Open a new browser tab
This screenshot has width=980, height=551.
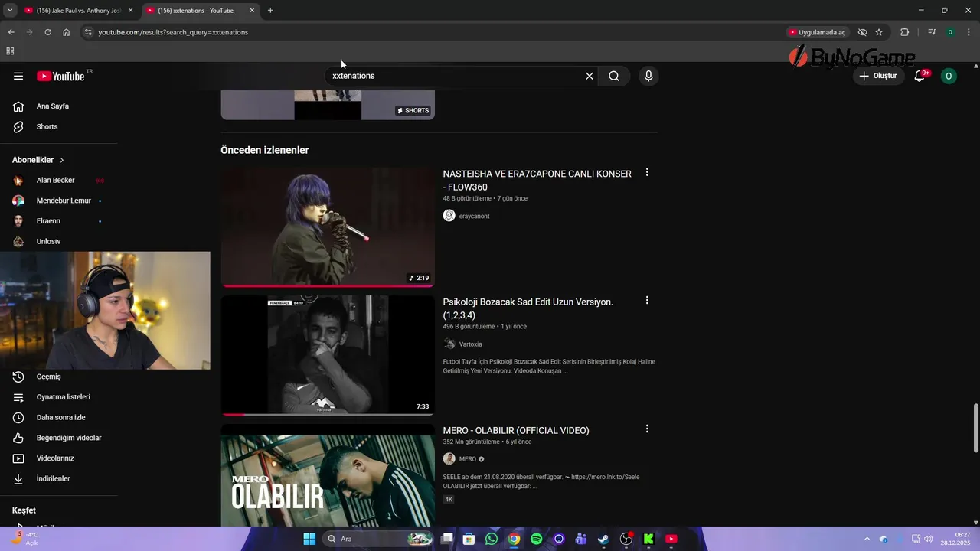click(270, 11)
